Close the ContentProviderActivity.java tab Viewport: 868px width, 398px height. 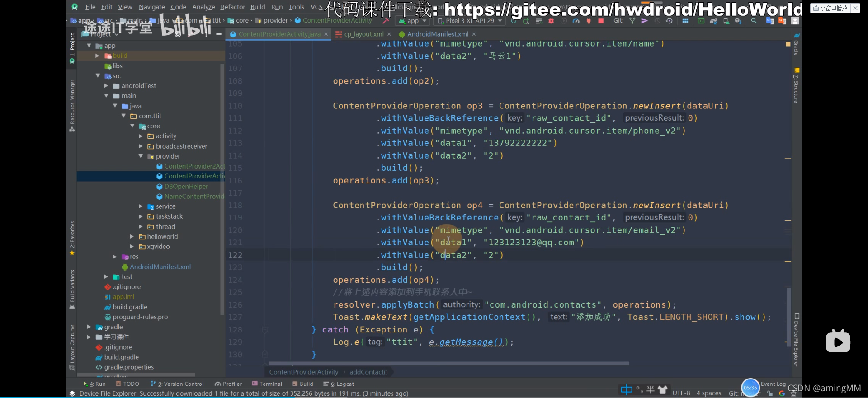point(326,34)
